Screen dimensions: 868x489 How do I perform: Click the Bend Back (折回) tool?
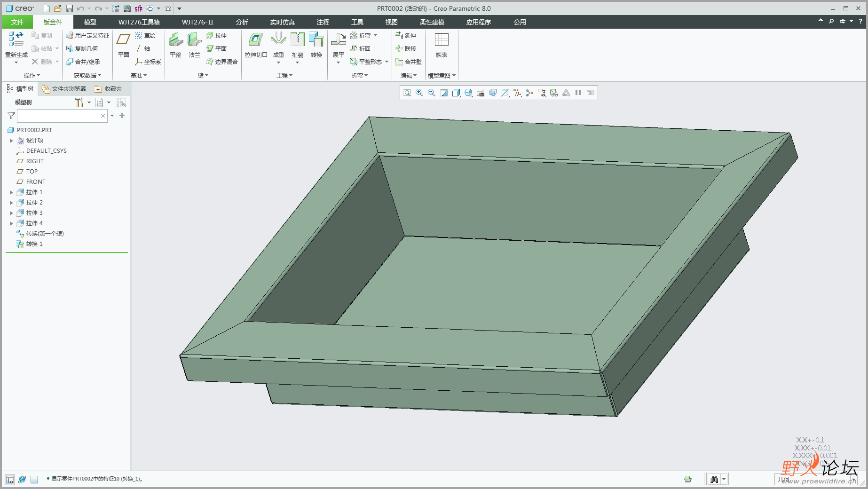360,48
